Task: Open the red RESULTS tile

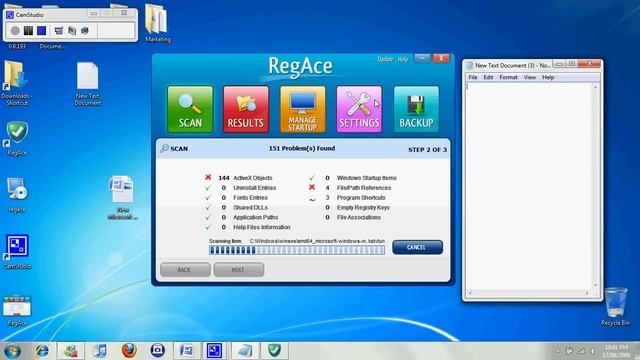Action: [x=246, y=109]
